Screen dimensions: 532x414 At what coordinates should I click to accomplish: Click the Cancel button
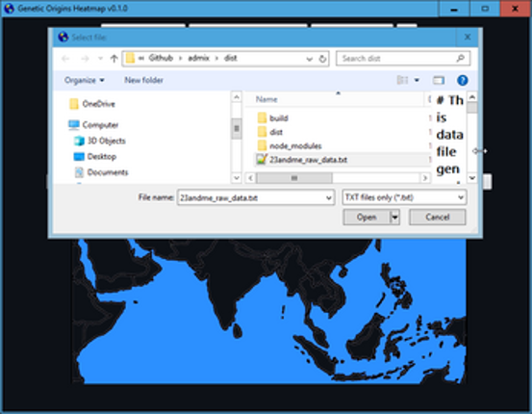(438, 217)
